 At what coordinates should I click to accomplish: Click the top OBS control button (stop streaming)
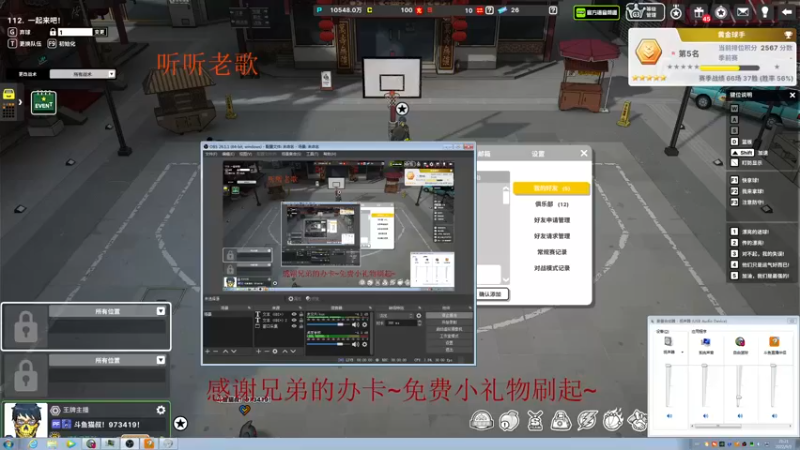coord(449,316)
